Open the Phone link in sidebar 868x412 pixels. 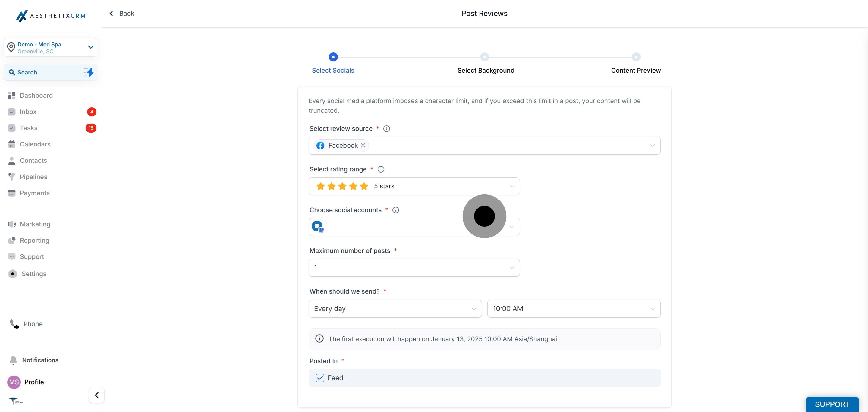tap(33, 324)
